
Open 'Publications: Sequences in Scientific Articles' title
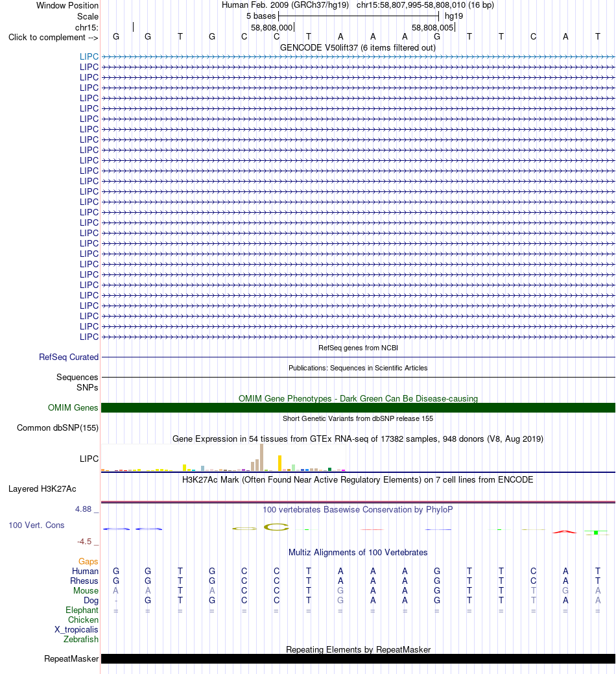click(358, 368)
